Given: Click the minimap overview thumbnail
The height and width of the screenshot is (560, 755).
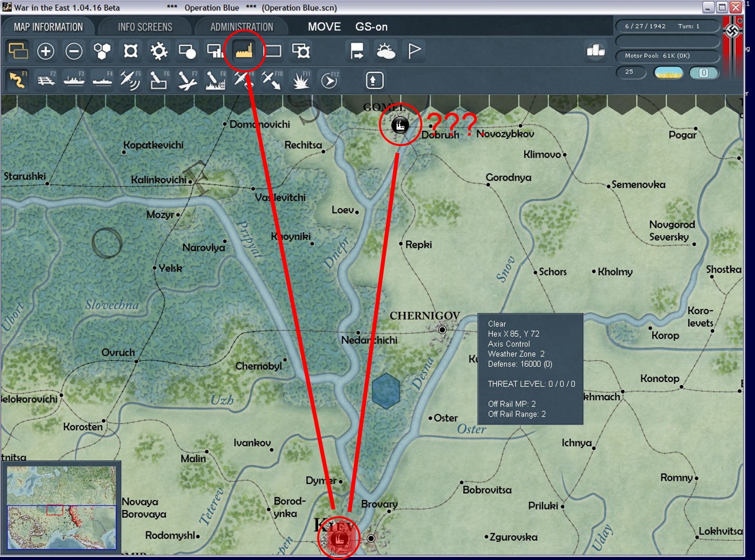Looking at the screenshot, I should click(x=61, y=508).
